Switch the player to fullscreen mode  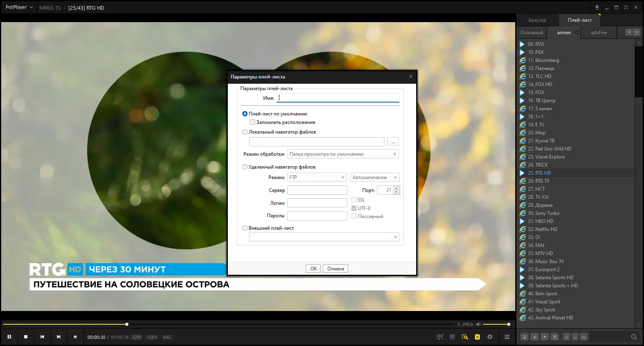click(626, 7)
